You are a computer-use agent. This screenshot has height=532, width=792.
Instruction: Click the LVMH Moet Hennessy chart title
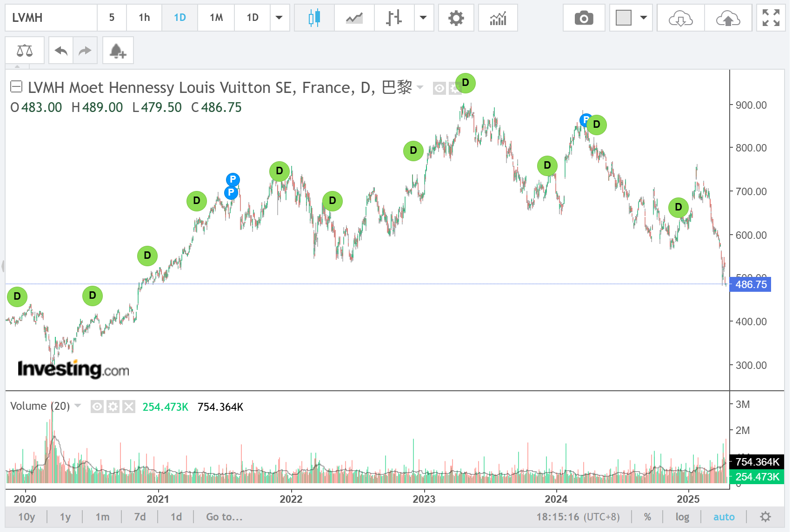point(220,87)
